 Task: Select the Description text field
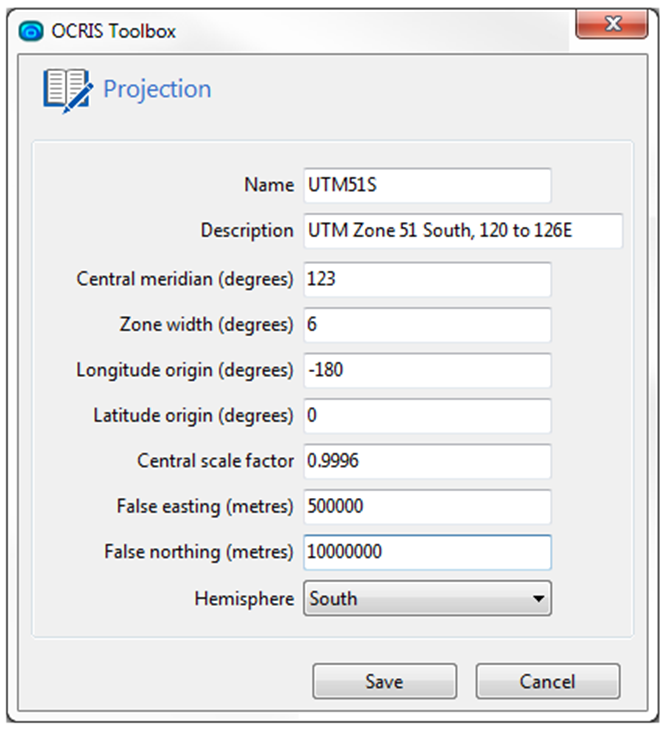tap(463, 231)
